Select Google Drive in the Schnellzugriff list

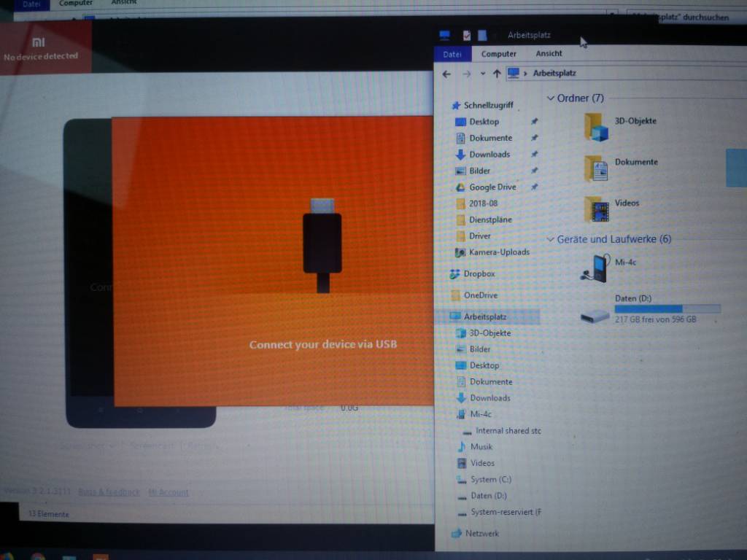[492, 187]
